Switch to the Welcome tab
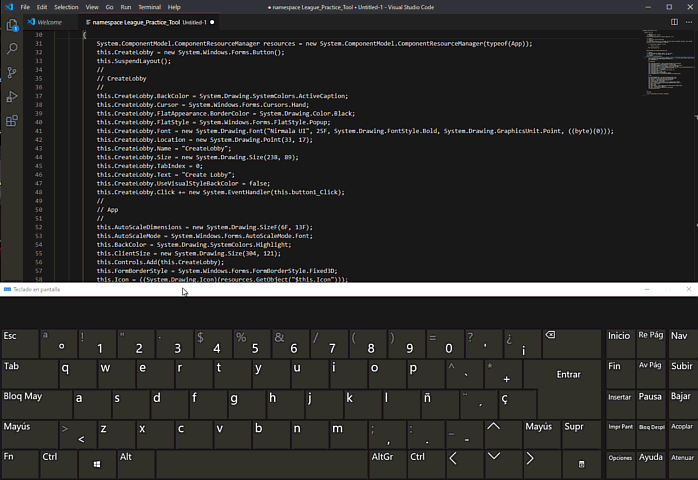The height and width of the screenshot is (480, 698). (x=49, y=21)
